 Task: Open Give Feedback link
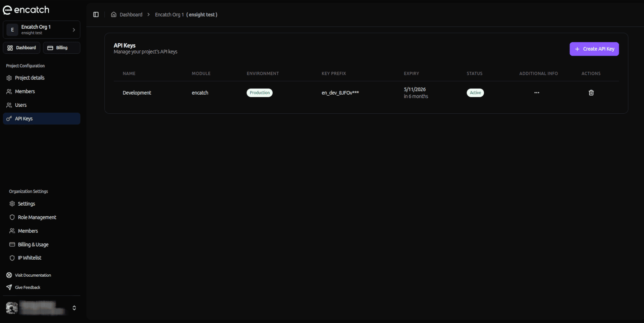(x=28, y=287)
